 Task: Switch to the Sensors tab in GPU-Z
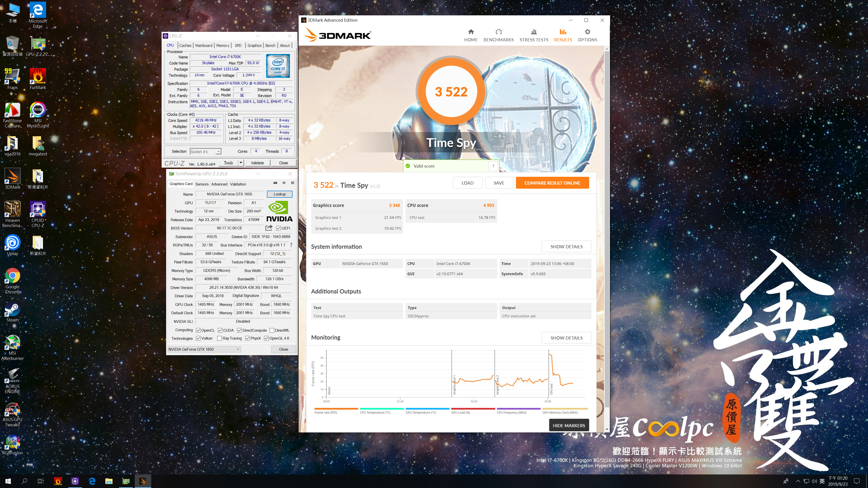pyautogui.click(x=202, y=184)
